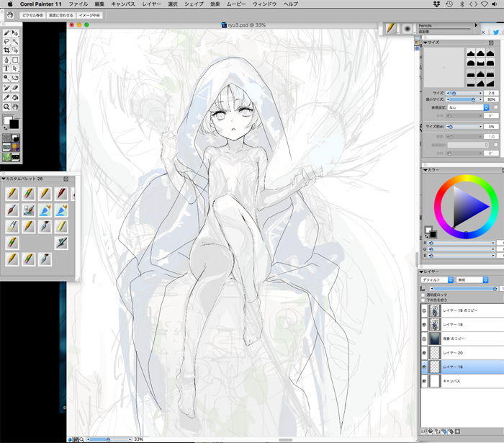Open the 効果 menu
This screenshot has height=443, width=504.
click(215, 4)
